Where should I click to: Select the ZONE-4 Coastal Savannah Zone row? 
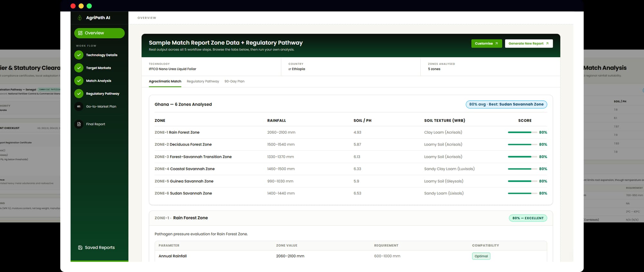(351, 169)
